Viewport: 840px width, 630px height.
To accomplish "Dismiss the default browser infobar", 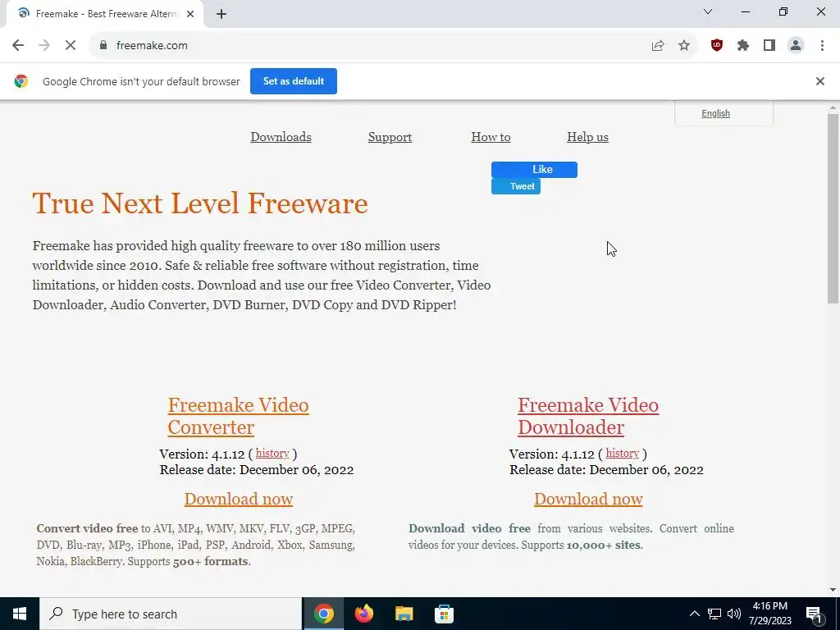I will coord(819,81).
